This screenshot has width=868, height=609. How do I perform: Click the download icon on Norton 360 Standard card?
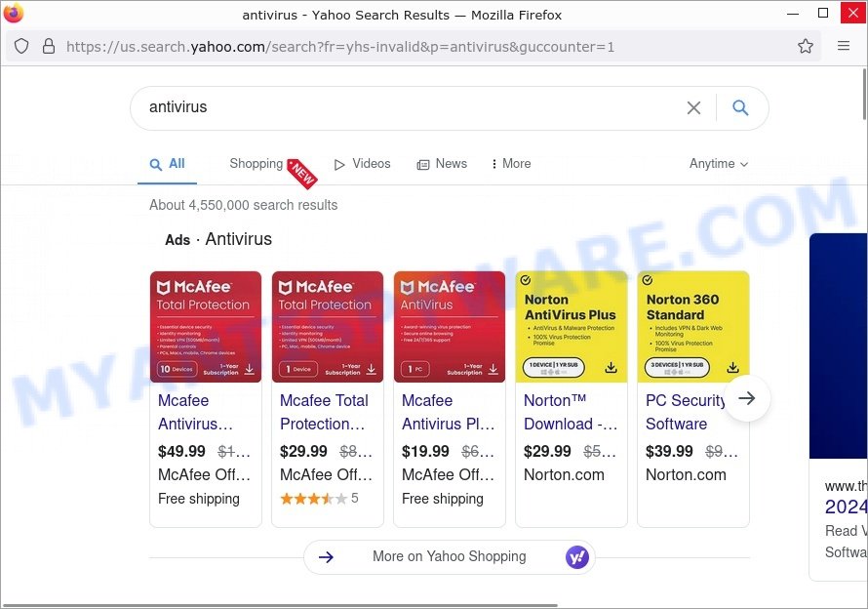point(733,367)
